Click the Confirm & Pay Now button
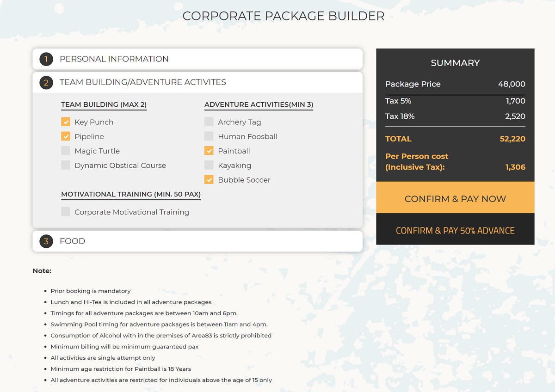 click(455, 198)
